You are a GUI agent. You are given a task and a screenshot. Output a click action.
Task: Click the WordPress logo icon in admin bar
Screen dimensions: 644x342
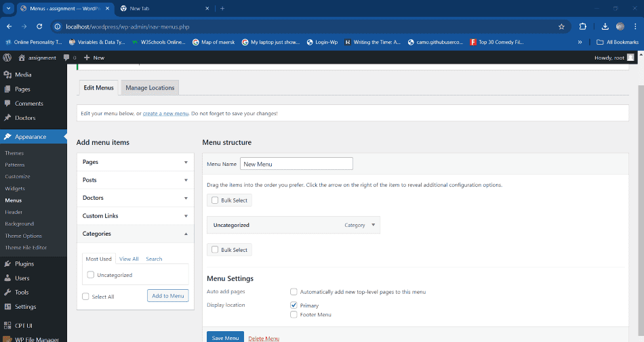(x=7, y=58)
